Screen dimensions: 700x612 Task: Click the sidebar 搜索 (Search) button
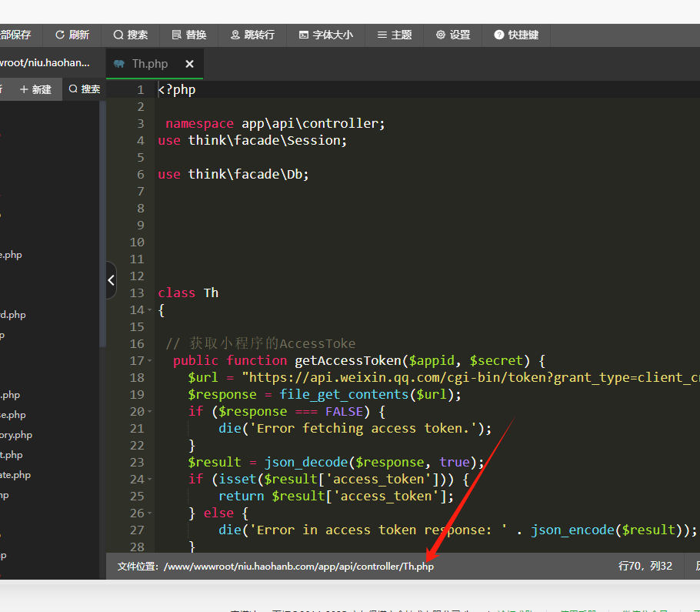[x=85, y=89]
